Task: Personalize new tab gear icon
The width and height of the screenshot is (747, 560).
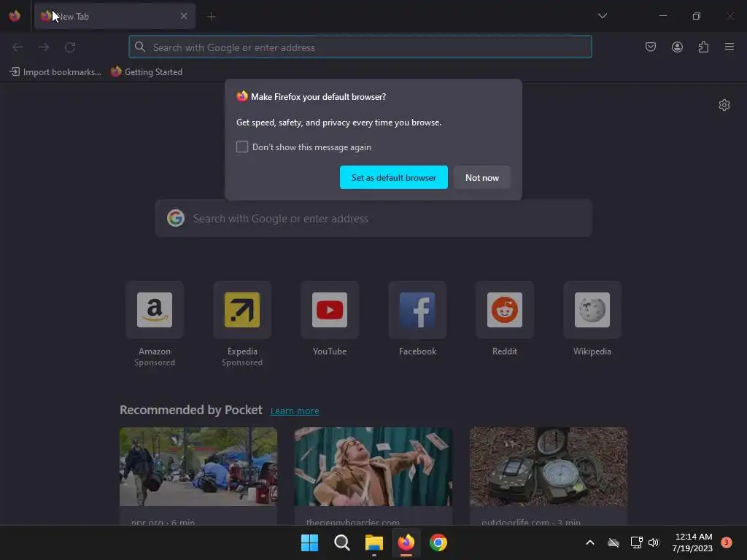Action: tap(724, 105)
